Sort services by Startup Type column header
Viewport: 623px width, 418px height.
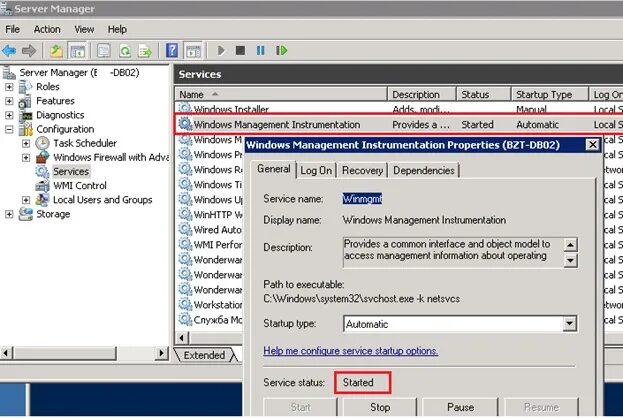click(550, 95)
